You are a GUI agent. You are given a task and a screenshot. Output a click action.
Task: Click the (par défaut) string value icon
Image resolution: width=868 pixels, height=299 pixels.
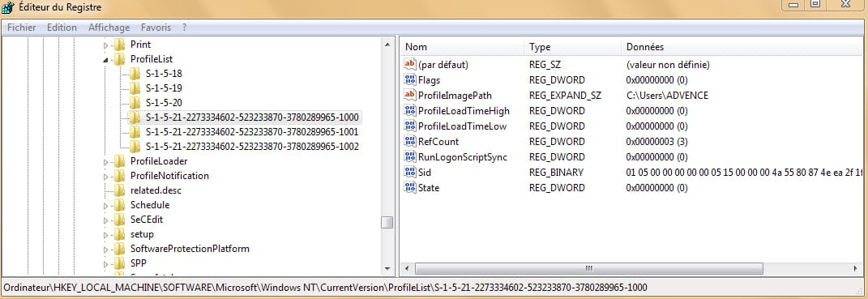(410, 65)
